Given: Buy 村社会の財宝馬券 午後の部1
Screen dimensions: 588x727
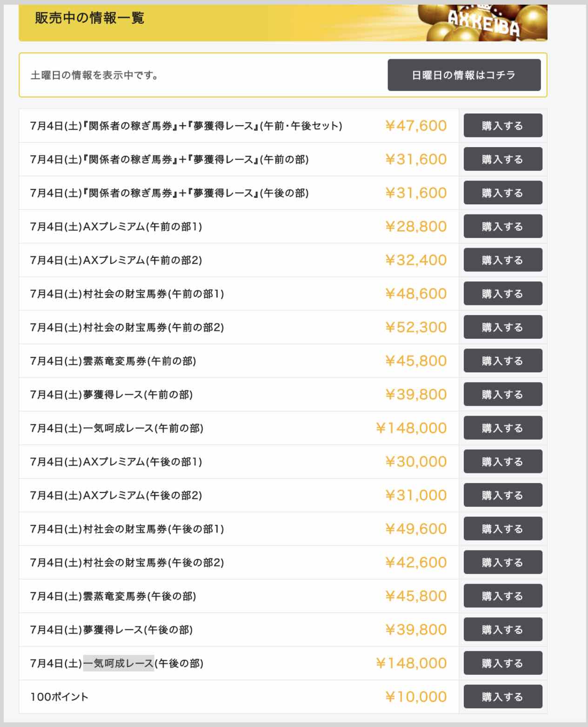Looking at the screenshot, I should [x=502, y=529].
